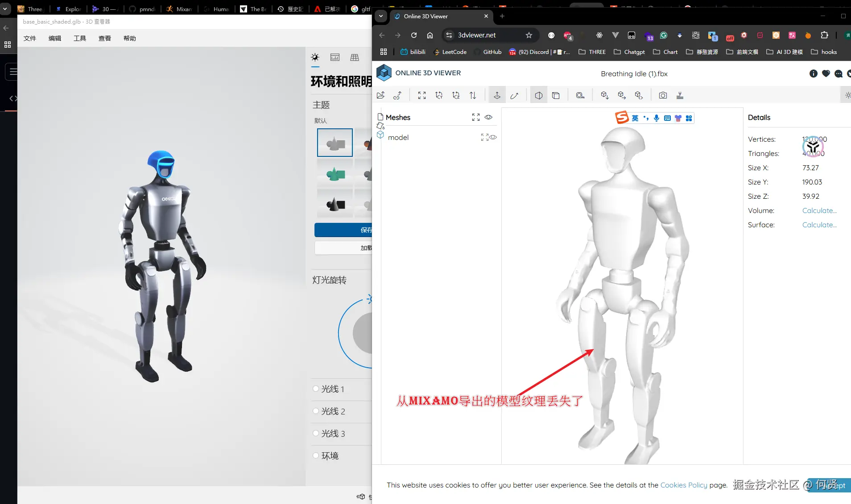The height and width of the screenshot is (504, 851).
Task: Open the grid panel tab in the left sidebar
Action: [x=355, y=57]
